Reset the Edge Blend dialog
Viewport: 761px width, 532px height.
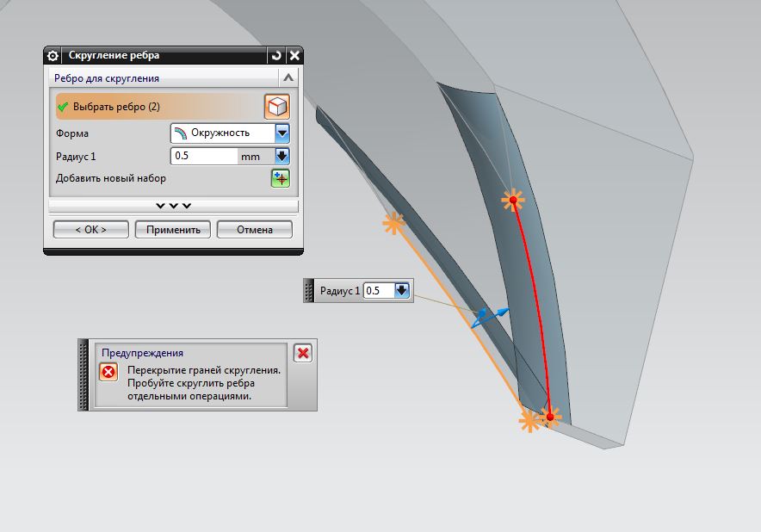[x=276, y=55]
